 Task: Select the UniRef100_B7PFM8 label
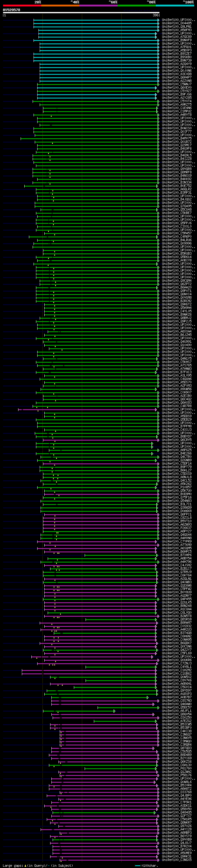pos(177,426)
